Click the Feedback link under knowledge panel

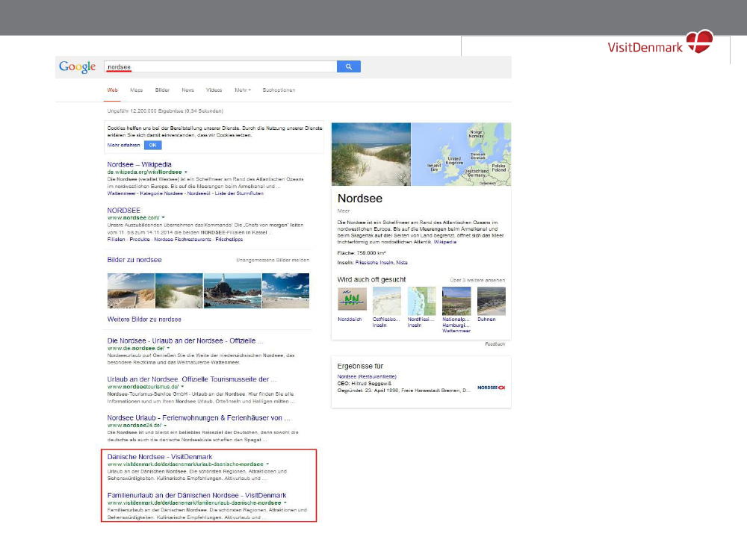coord(495,343)
